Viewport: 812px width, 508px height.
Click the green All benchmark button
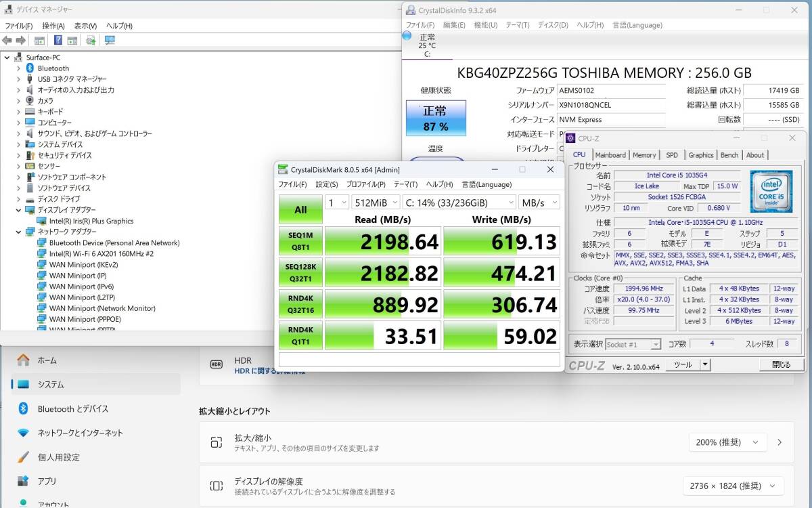[x=300, y=210]
